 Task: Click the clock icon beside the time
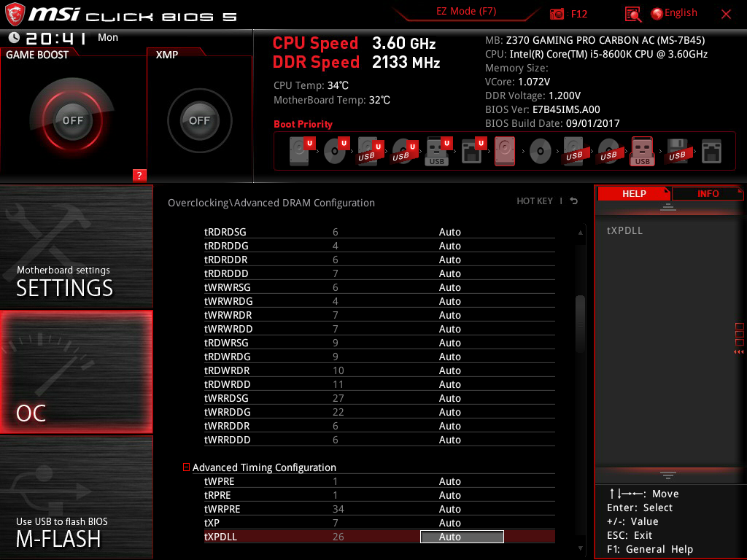[x=15, y=38]
